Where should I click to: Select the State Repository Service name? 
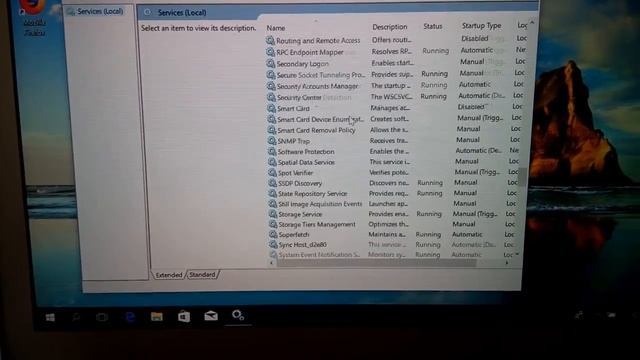coord(313,194)
